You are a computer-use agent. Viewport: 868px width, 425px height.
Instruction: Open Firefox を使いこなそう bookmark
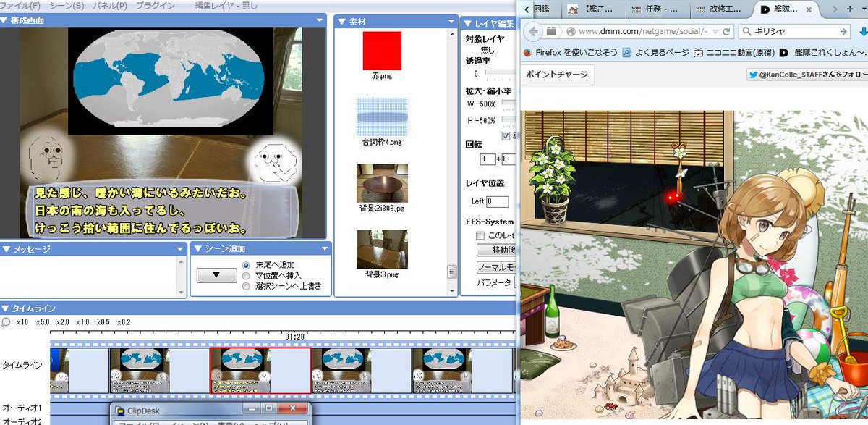click(x=569, y=53)
